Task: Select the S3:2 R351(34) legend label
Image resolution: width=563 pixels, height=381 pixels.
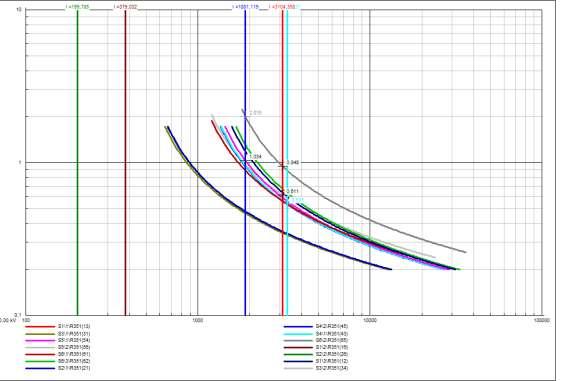Action: tap(332, 368)
